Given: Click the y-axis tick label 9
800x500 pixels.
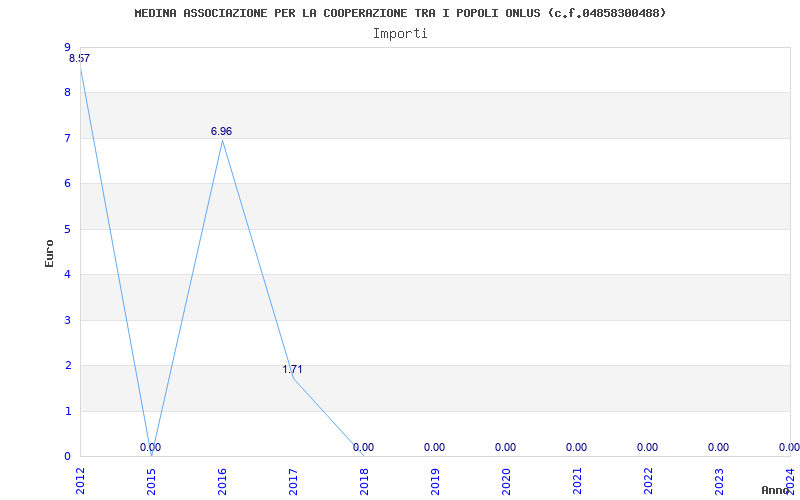Looking at the screenshot, I should click(x=67, y=47).
